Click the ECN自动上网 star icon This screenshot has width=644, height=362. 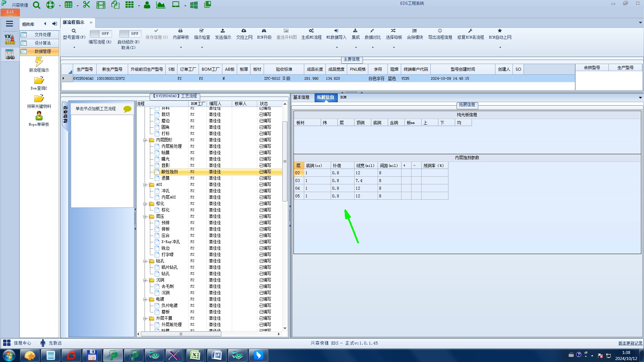point(500,31)
